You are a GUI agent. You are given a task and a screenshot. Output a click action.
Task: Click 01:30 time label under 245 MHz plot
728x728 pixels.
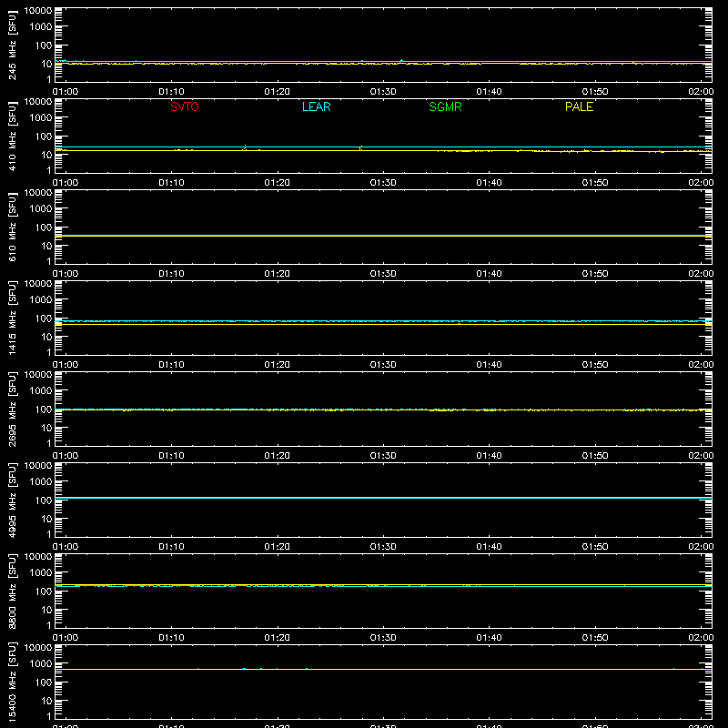click(383, 92)
